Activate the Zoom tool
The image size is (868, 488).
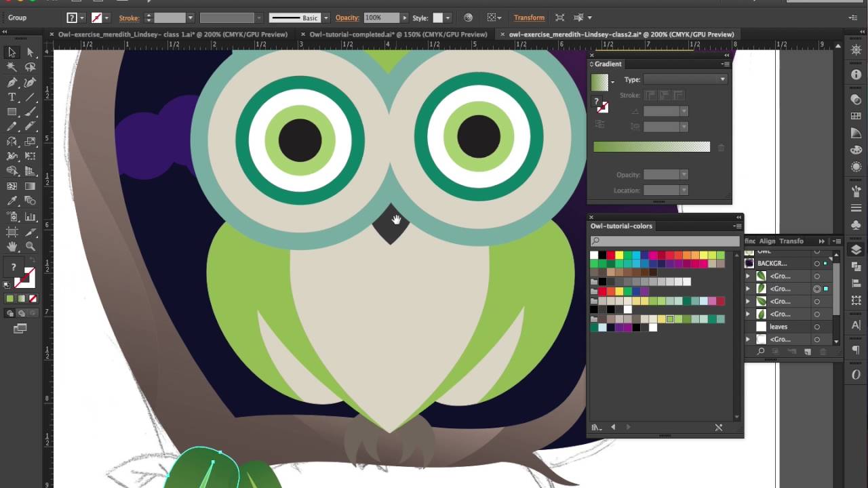coord(30,247)
